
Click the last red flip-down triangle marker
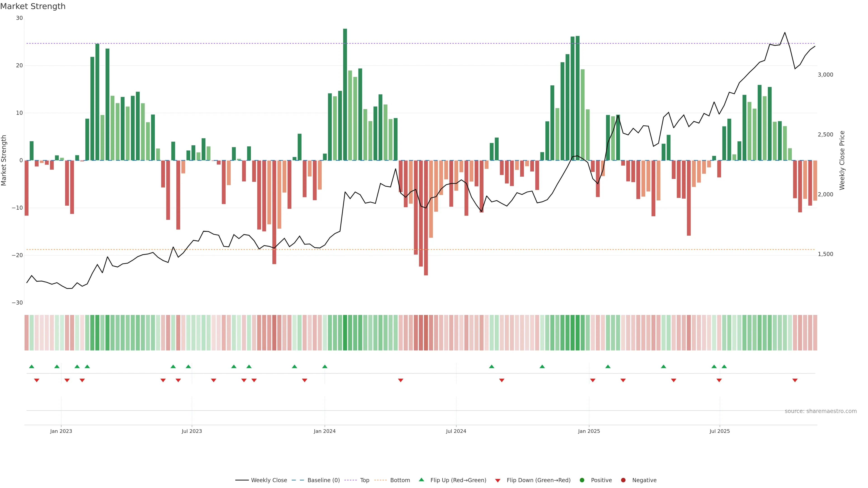[795, 380]
